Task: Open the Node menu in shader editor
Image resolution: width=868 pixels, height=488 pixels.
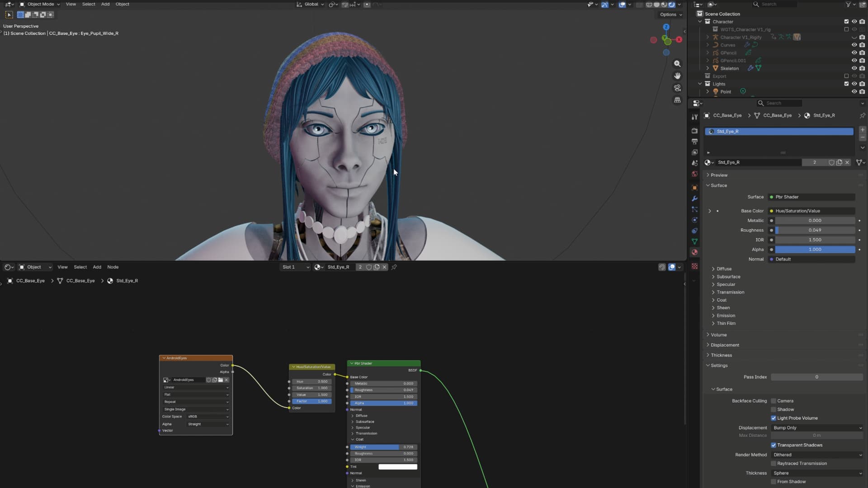Action: pyautogui.click(x=113, y=267)
